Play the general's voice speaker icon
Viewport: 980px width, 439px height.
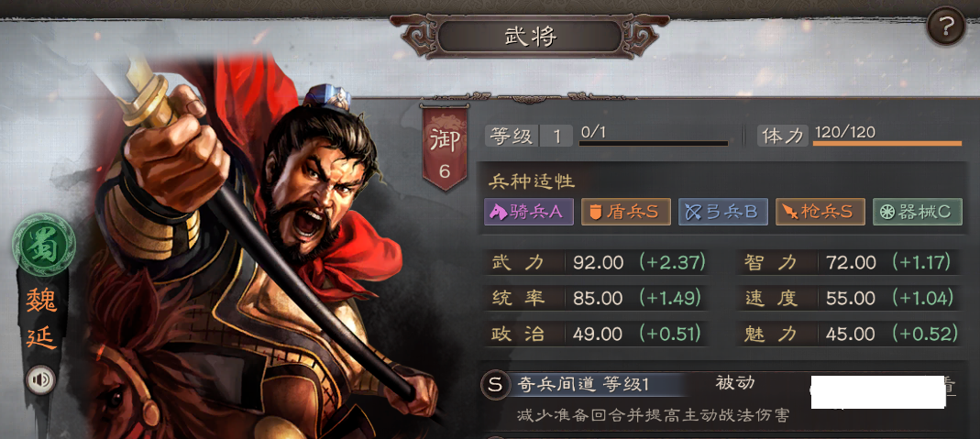(x=40, y=379)
